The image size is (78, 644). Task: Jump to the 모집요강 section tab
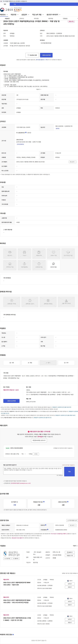(x=7, y=19)
